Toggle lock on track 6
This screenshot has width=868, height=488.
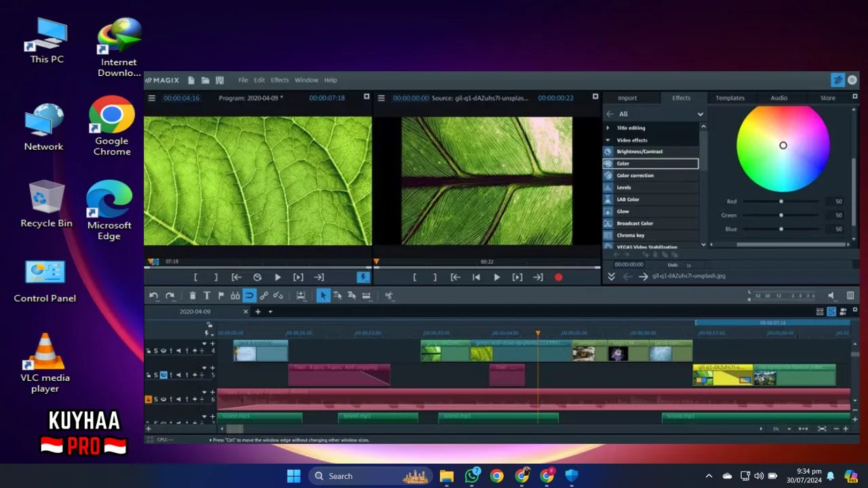pos(149,399)
